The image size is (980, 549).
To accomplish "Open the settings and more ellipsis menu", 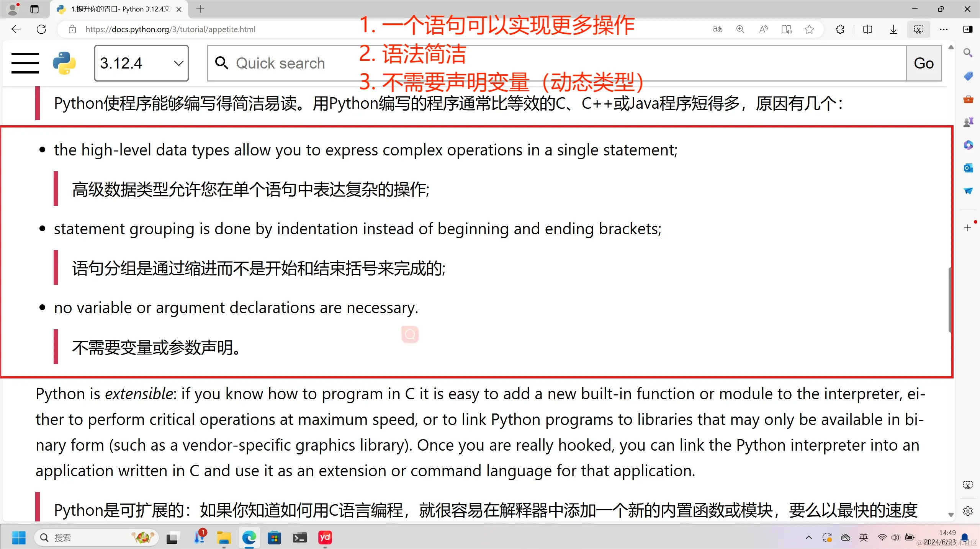I will point(944,29).
